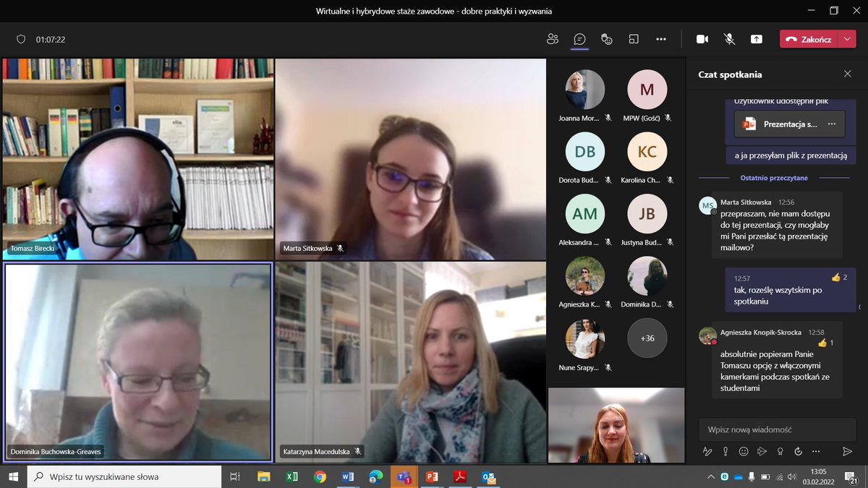Open PowerPoint from the taskbar

click(x=433, y=476)
